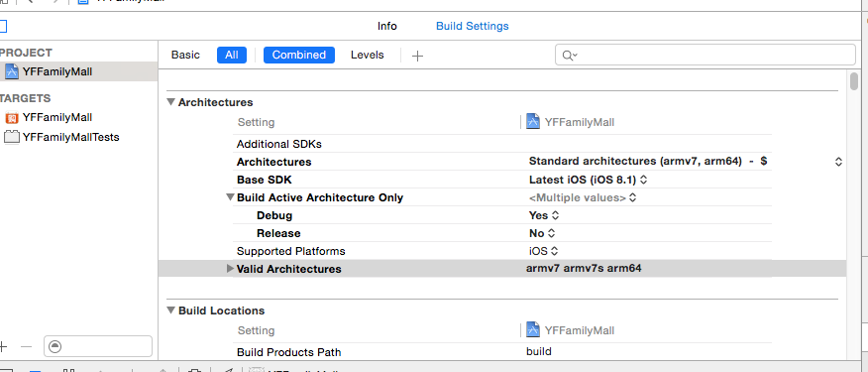Viewport: 868px width, 372px height.
Task: Click the YFFamilyMallTests bundle icon
Action: pyautogui.click(x=12, y=137)
